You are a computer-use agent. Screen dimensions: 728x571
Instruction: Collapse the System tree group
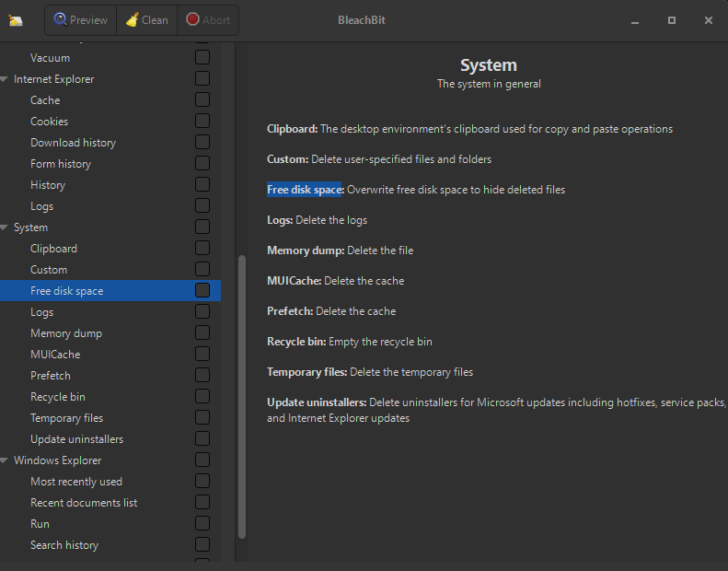click(x=5, y=227)
